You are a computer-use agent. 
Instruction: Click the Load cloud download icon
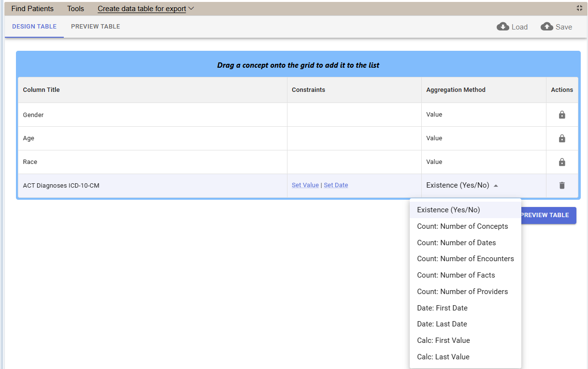point(503,27)
